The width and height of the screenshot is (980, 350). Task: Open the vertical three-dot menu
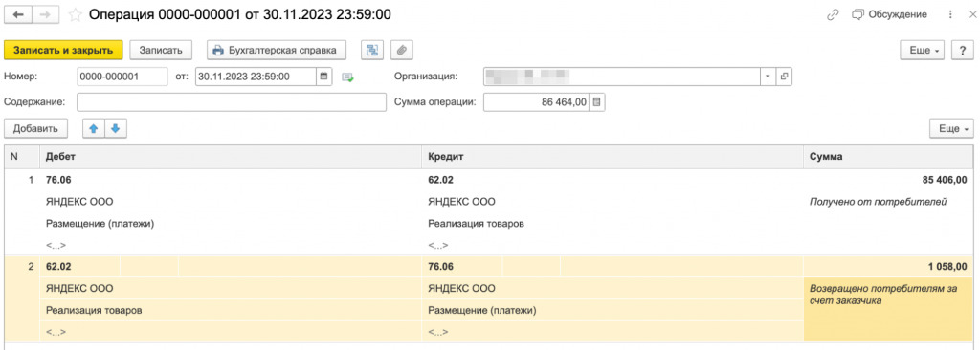950,14
